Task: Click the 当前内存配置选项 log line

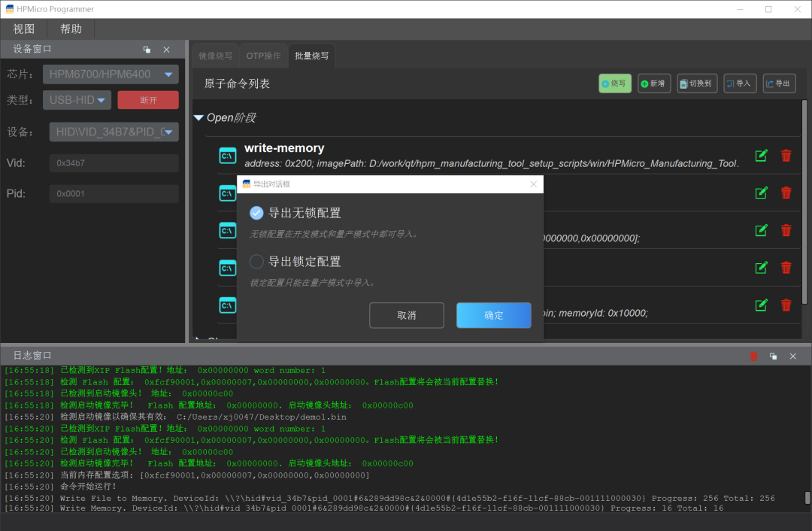Action: 187,475
